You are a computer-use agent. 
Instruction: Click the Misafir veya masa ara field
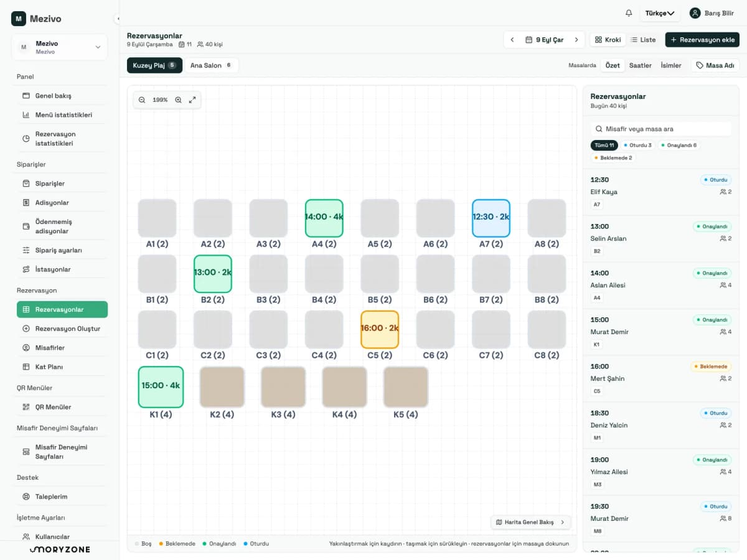661,129
